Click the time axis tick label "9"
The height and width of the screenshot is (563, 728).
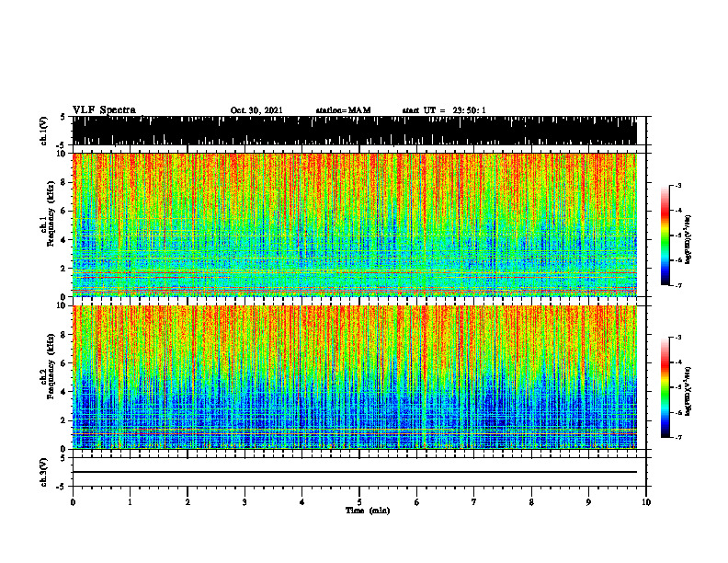(588, 502)
